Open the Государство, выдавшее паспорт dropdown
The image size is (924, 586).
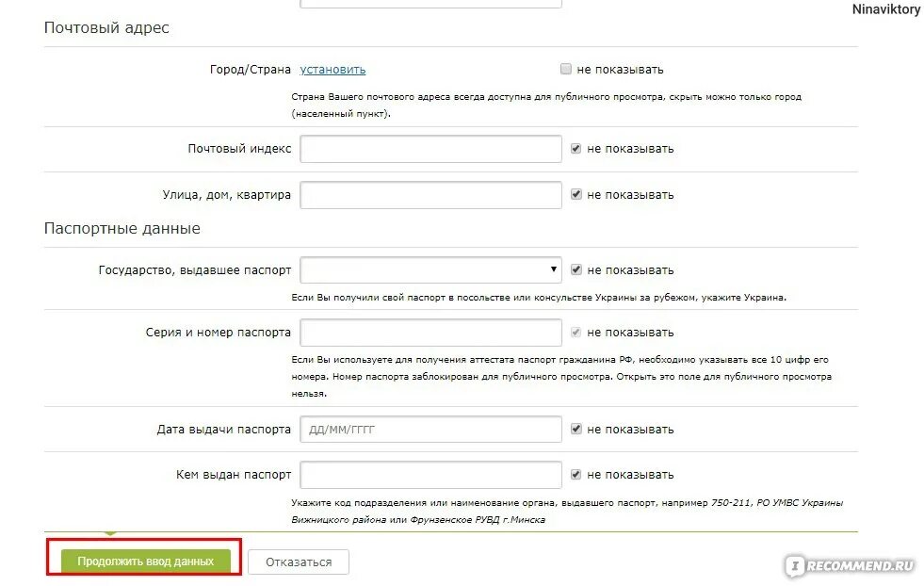430,270
